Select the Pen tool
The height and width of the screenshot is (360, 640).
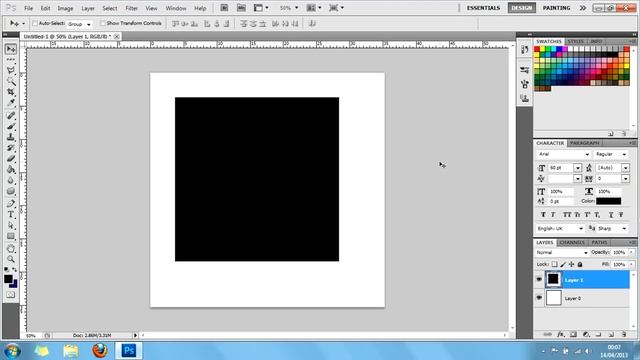point(11,204)
